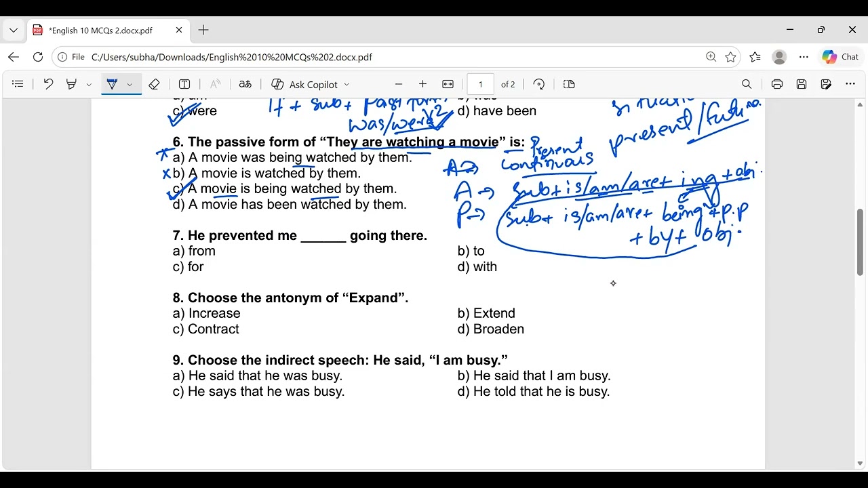The image size is (868, 488).
Task: Search within the PDF
Action: [x=747, y=84]
